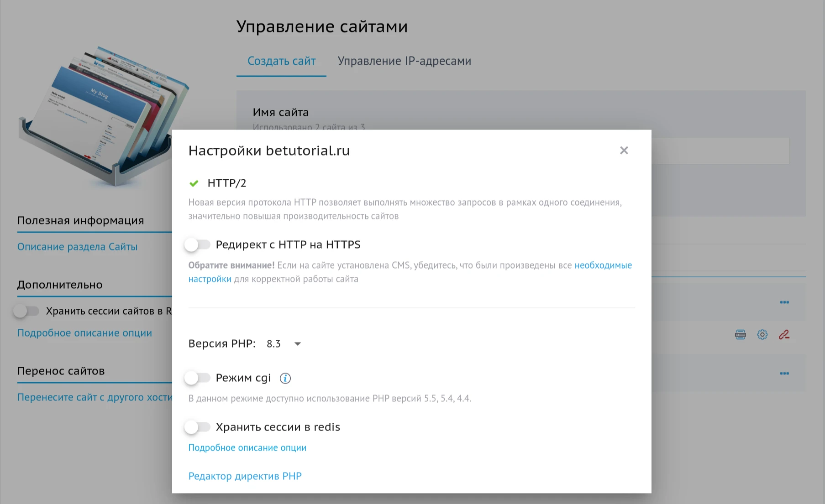Enable the HTTP to HTTPS redirect toggle
This screenshot has width=825, height=504.
pyautogui.click(x=198, y=244)
